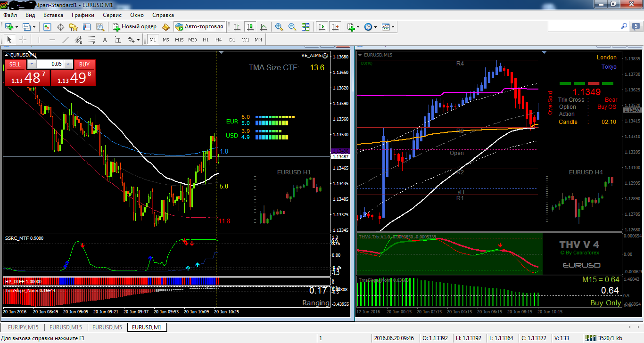Toggle candlestick chart mode
Image resolution: width=644 pixels, height=343 pixels.
pyautogui.click(x=250, y=27)
